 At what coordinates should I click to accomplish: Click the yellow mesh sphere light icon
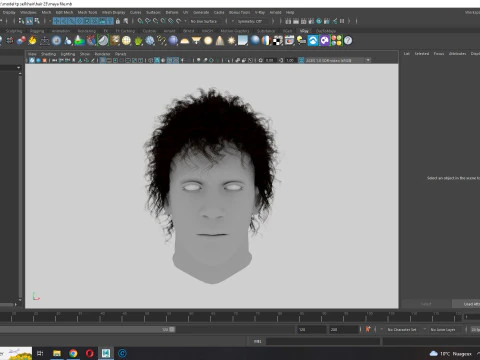[x=126, y=41]
